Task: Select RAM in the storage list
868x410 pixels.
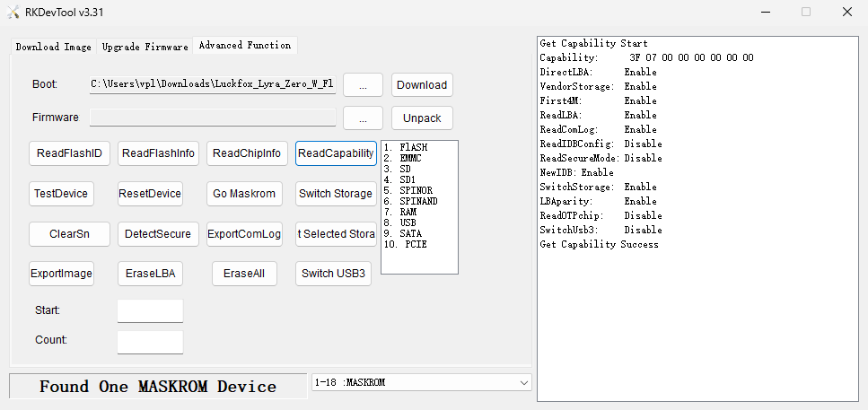Action: coord(399,212)
